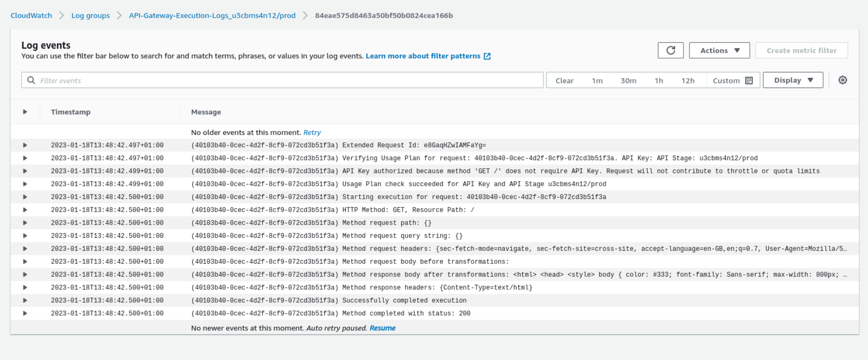Expand the Verifying Usage Plan log row
Viewport: 868px width, 360px height.
(x=25, y=158)
